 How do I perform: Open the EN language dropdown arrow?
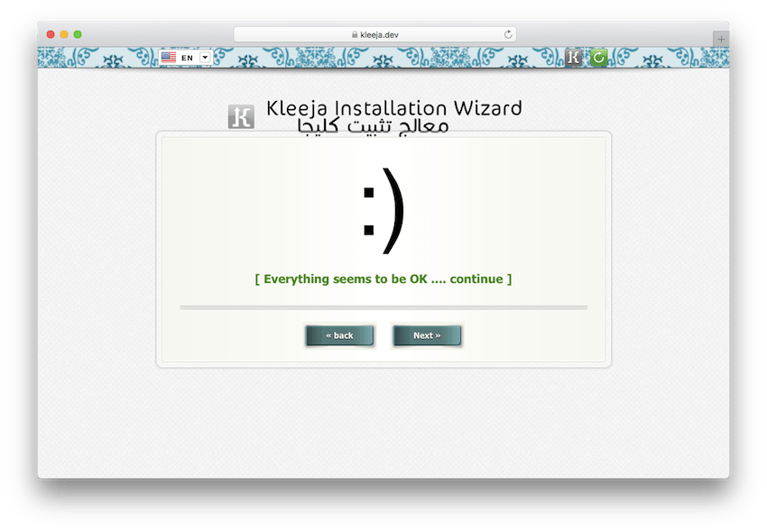point(206,57)
